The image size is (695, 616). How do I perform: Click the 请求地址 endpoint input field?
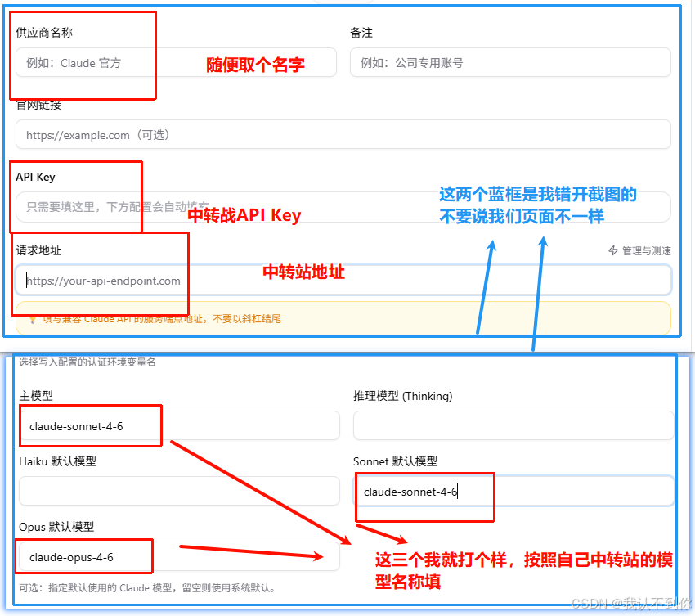[343, 281]
